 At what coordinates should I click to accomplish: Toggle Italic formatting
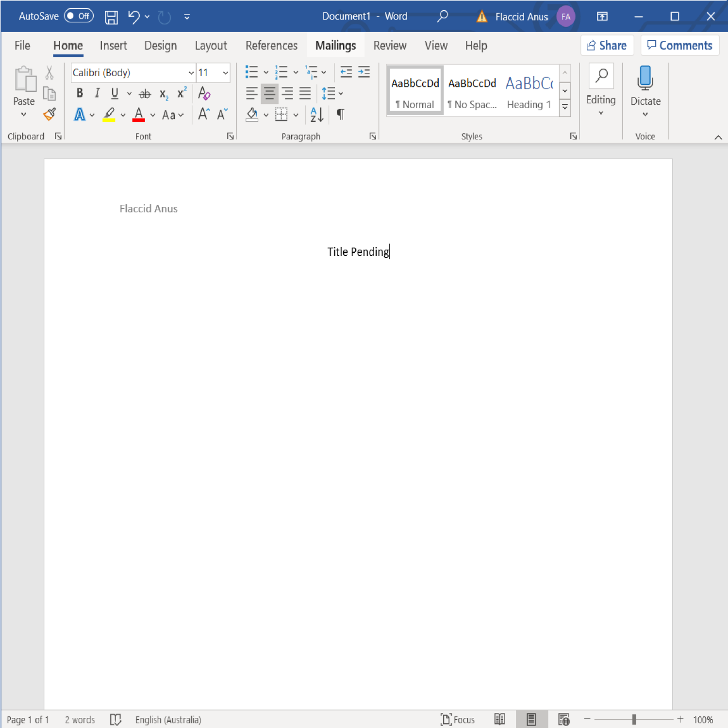pos(97,93)
